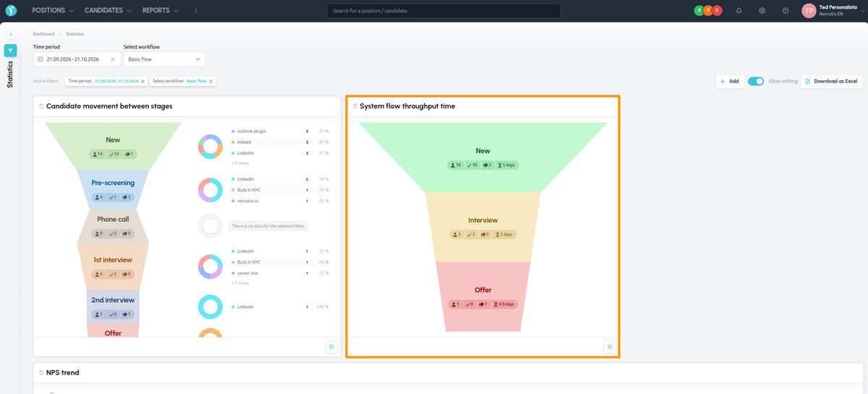Click the Time period date input
868x394 pixels.
tap(76, 59)
